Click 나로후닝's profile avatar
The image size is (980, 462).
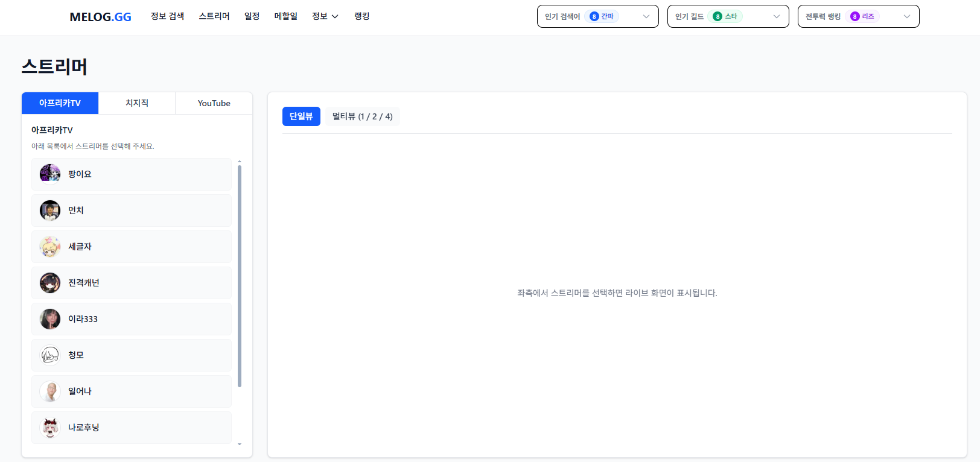point(50,428)
